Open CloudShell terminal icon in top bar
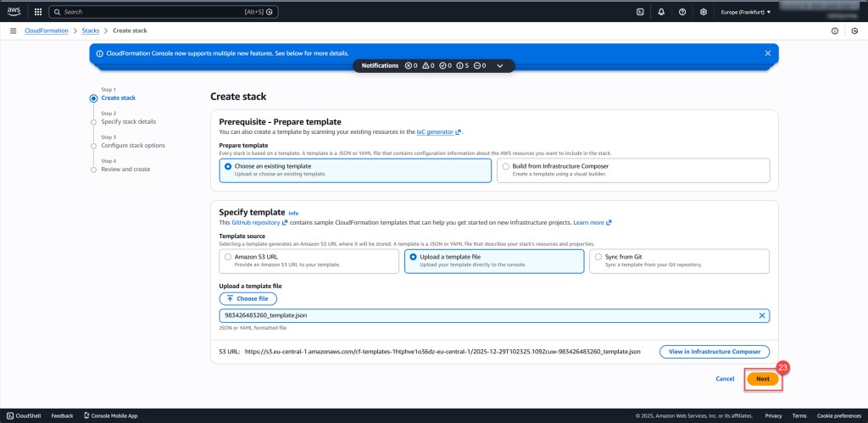Viewport: 868px width, 423px height. point(641,12)
